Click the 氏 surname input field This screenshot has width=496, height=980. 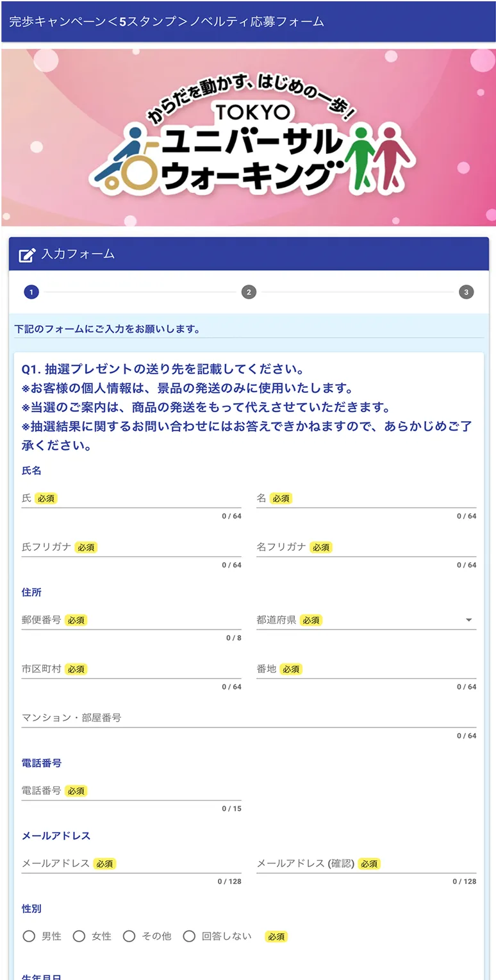[x=131, y=499]
